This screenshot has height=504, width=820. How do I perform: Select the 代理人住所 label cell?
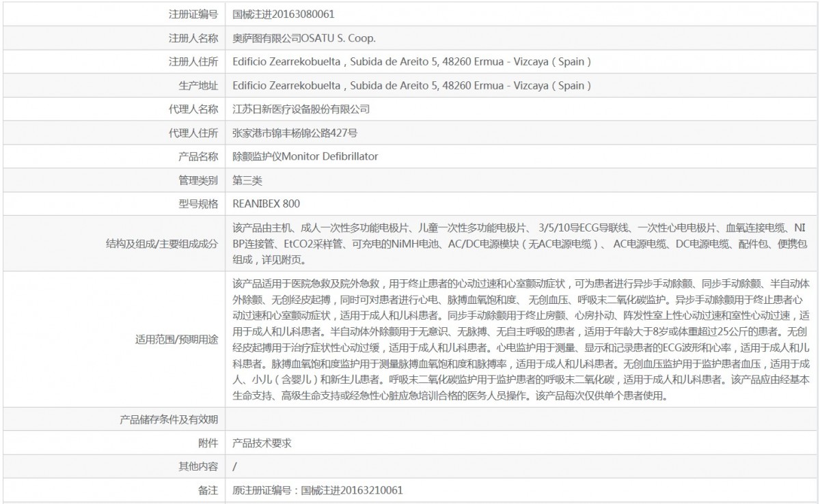coord(193,132)
